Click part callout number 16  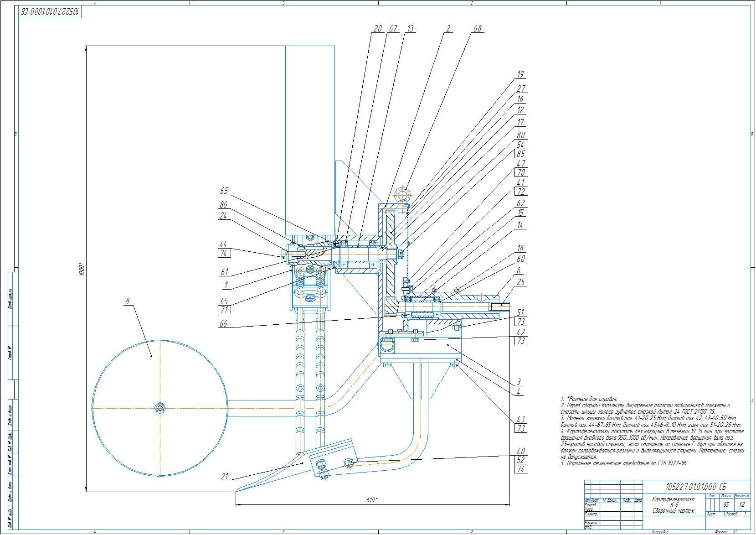click(519, 99)
